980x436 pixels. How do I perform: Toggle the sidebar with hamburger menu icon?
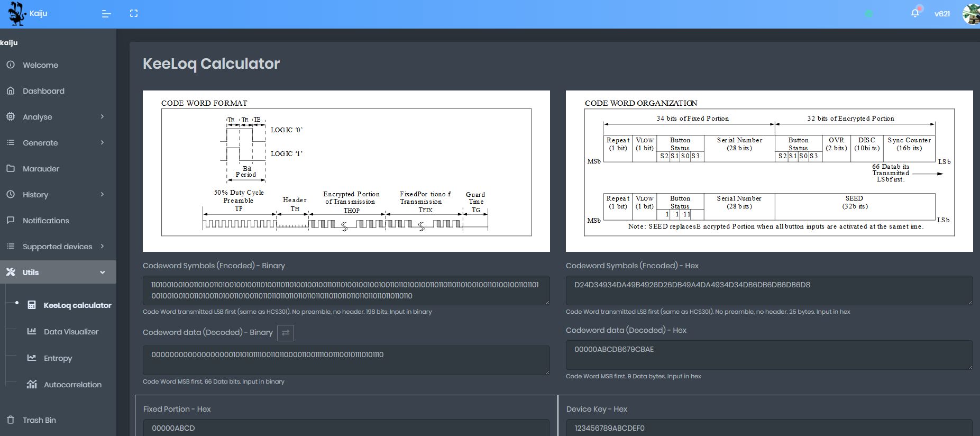[106, 14]
